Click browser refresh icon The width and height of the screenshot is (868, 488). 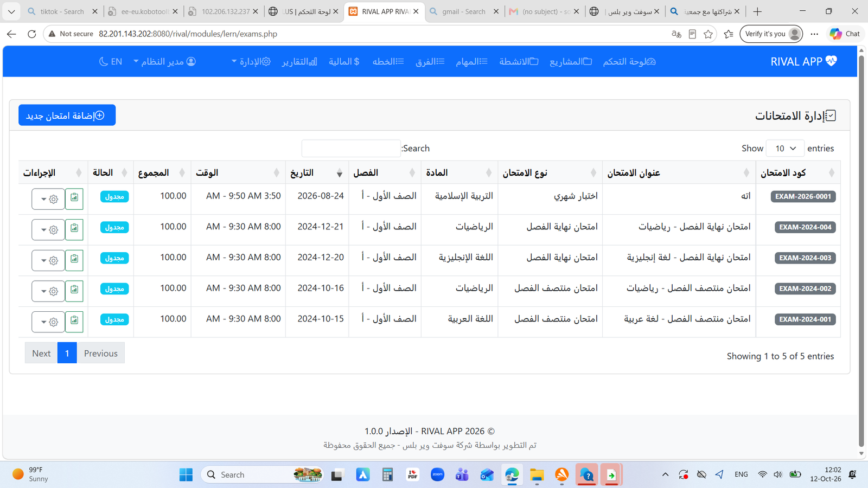(x=32, y=34)
